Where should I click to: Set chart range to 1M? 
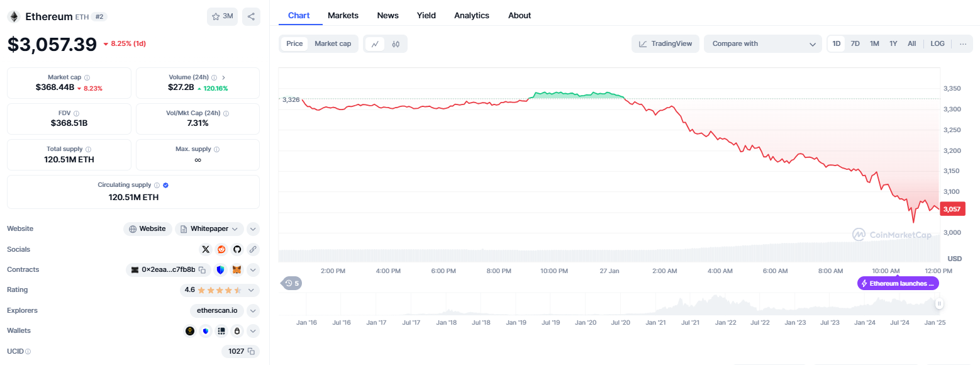(x=874, y=43)
